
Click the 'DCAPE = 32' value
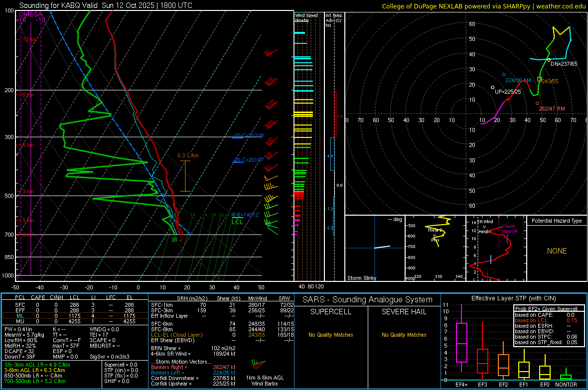point(19,351)
